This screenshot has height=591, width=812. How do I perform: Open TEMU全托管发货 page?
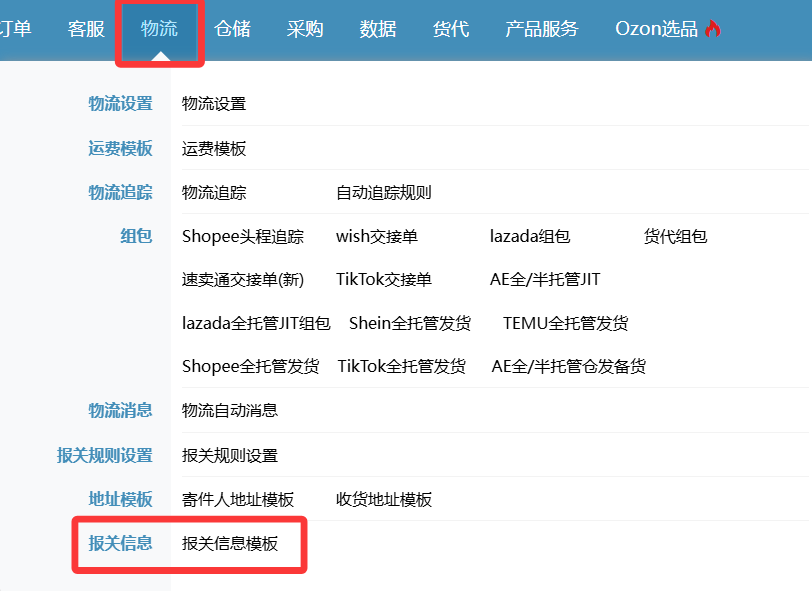click(566, 323)
